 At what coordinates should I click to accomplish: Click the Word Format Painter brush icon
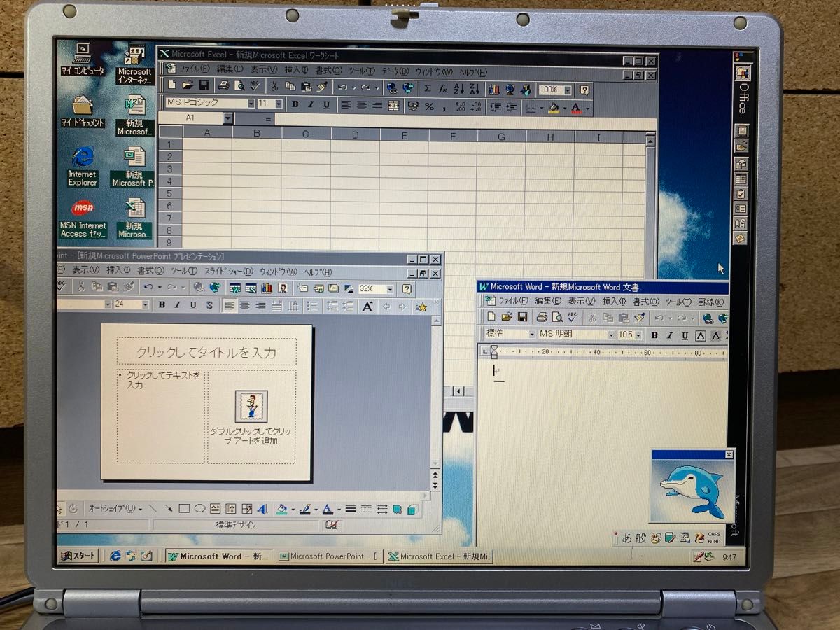click(x=639, y=318)
